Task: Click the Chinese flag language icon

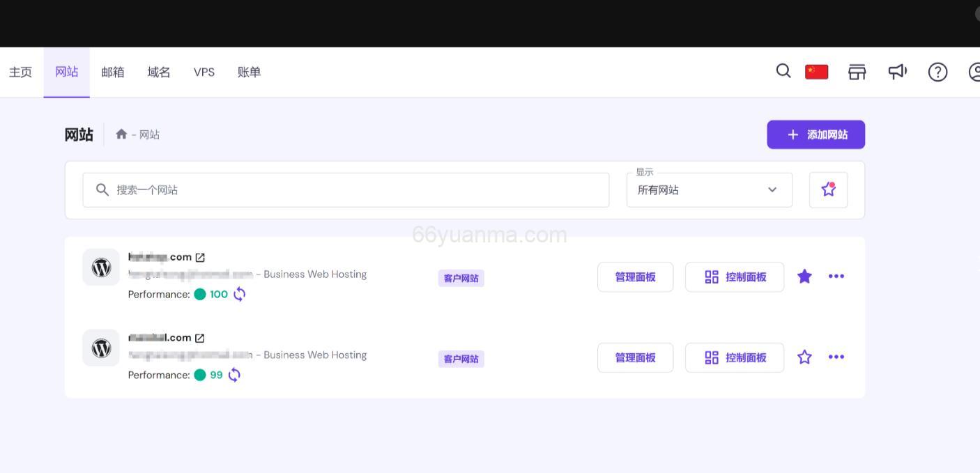Action: point(816,71)
